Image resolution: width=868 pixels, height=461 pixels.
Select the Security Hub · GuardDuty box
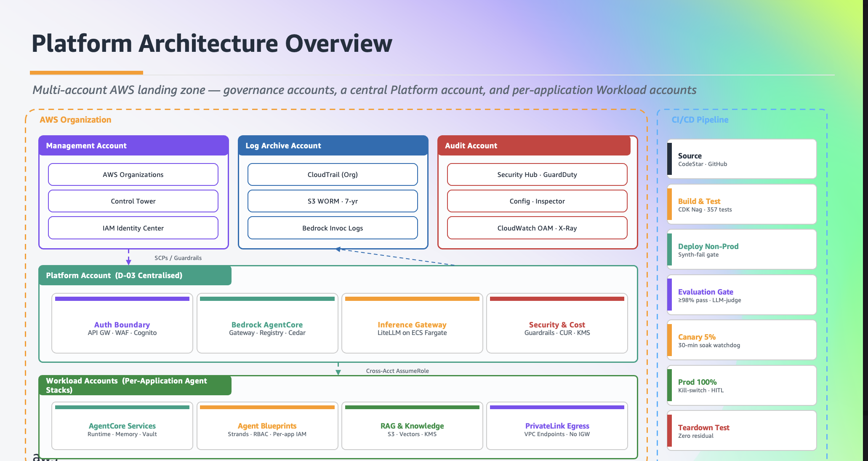click(537, 174)
